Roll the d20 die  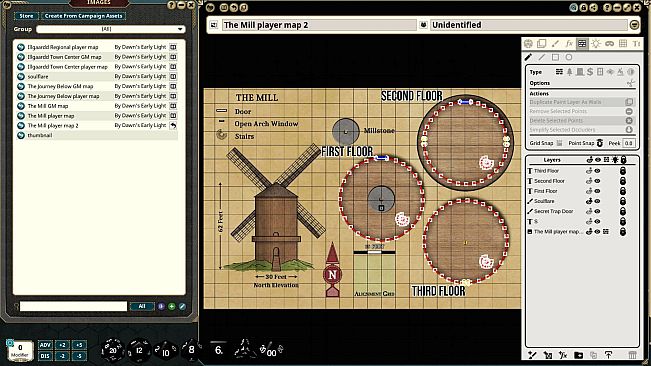click(x=113, y=350)
